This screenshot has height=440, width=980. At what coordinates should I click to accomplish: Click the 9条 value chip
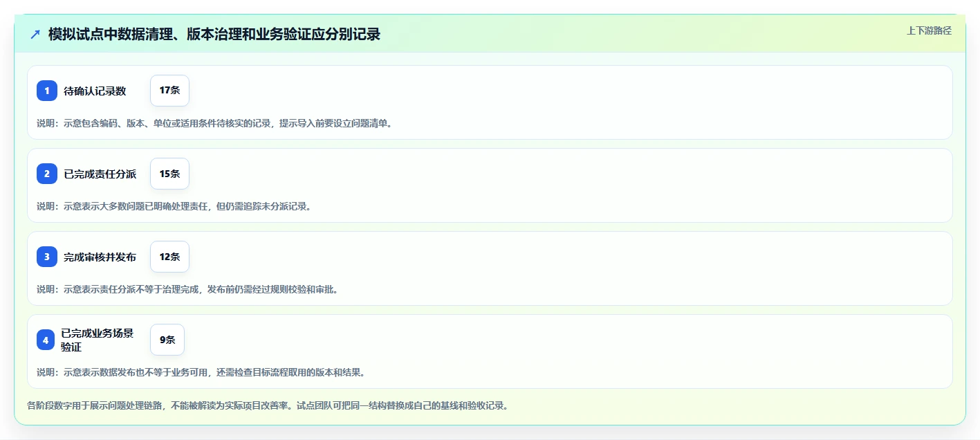click(167, 340)
